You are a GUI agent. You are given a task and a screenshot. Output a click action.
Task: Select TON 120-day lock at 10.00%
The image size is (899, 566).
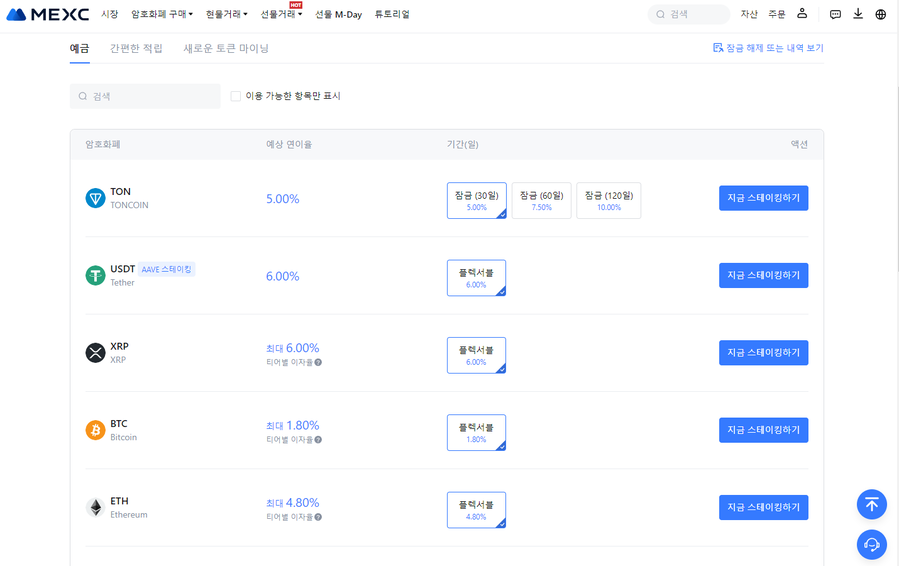click(608, 201)
